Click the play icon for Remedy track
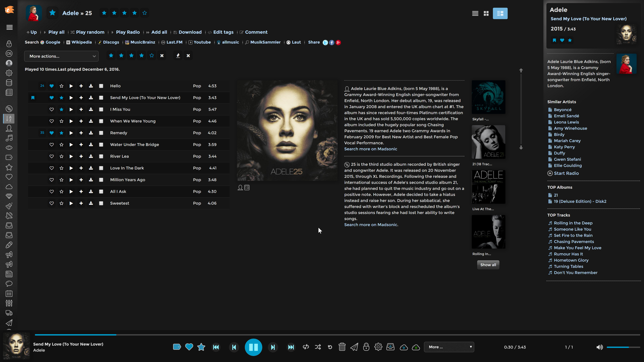Screen dimensions: 644x362 [x=71, y=133]
